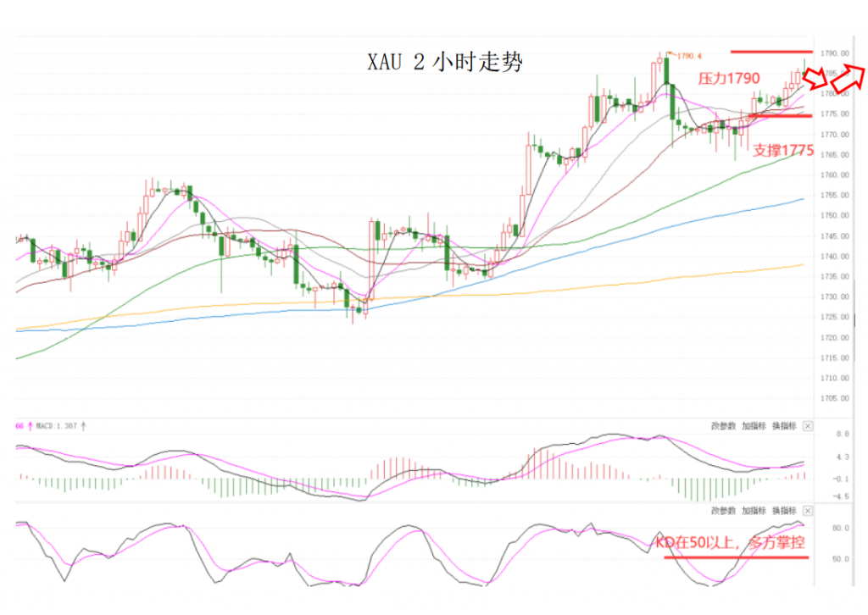Click 改参数 in the MACD panel

point(724,426)
